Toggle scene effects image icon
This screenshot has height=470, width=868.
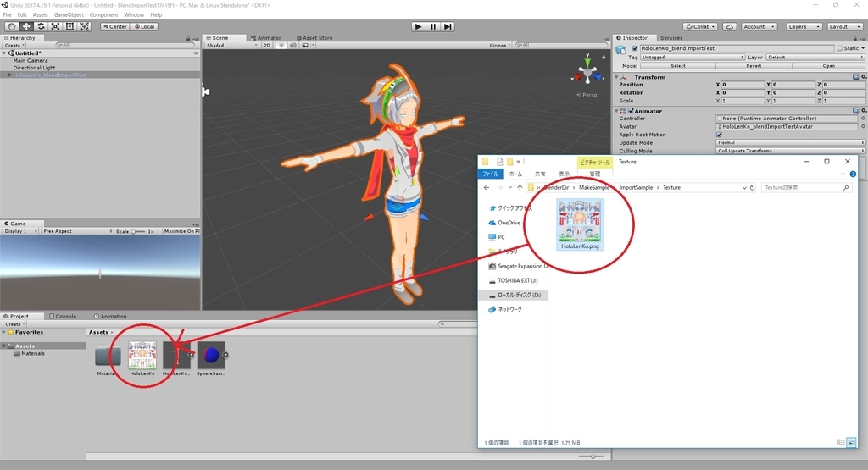point(305,46)
